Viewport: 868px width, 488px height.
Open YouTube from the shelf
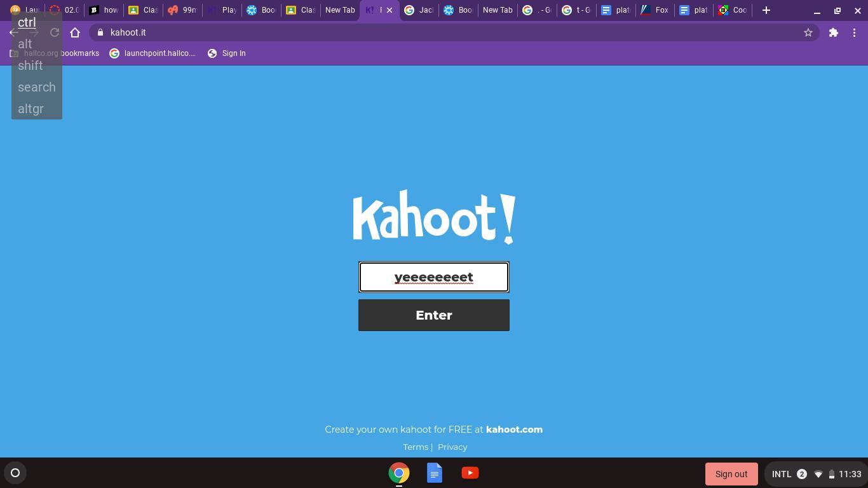pyautogui.click(x=470, y=473)
